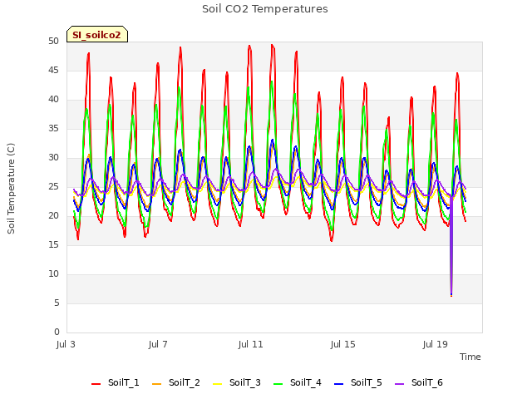
Task: Toggle the SoilT_5 legend entry
Action: tap(358, 382)
